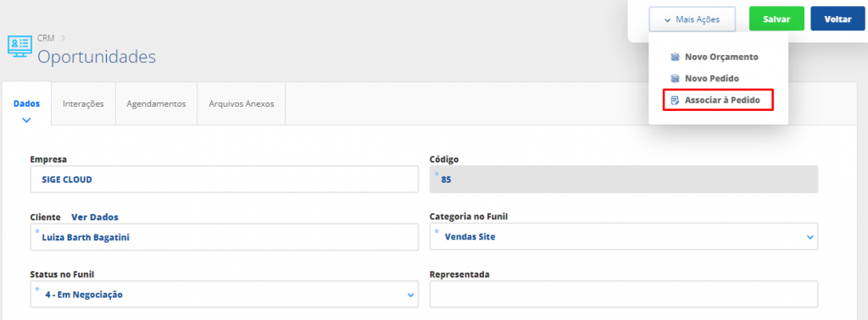Expand the Categoria no Funil dropdown arrow
The image size is (868, 320).
810,237
